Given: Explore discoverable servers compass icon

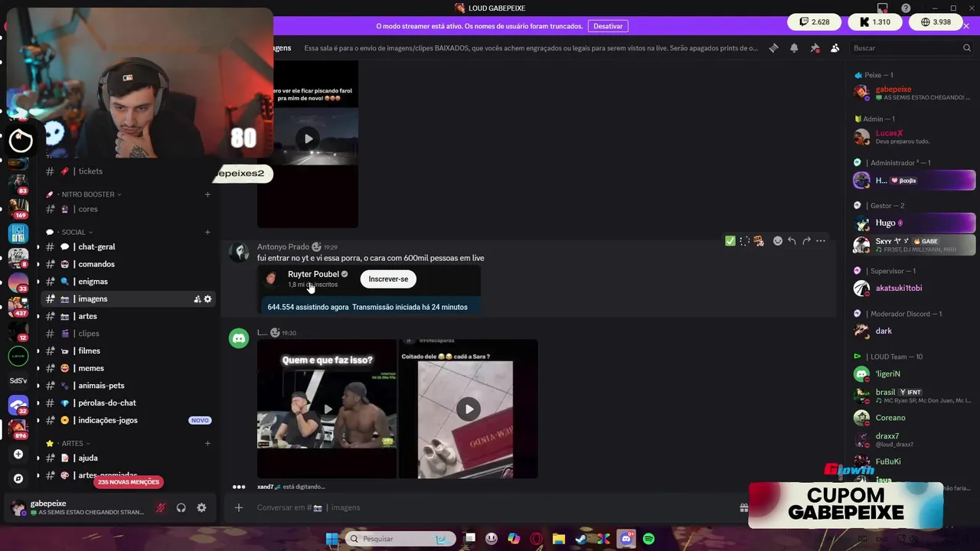Looking at the screenshot, I should [x=18, y=478].
